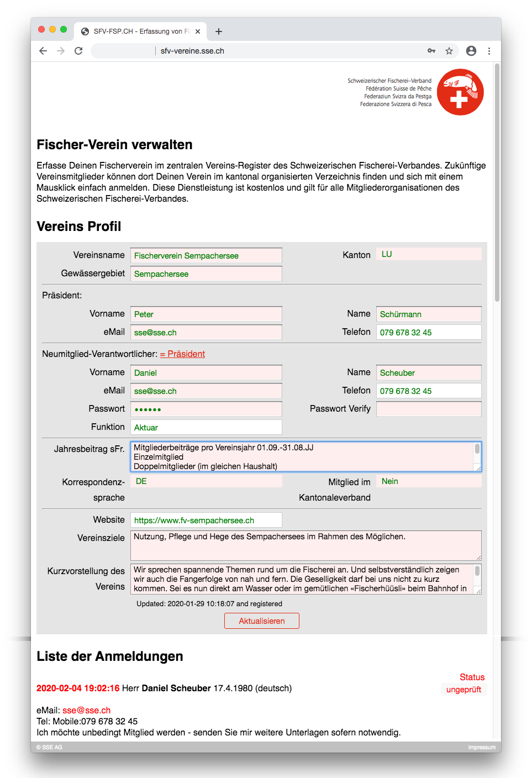Open a new tab with plus icon
Image resolution: width=532 pixels, height=778 pixels.
point(219,31)
